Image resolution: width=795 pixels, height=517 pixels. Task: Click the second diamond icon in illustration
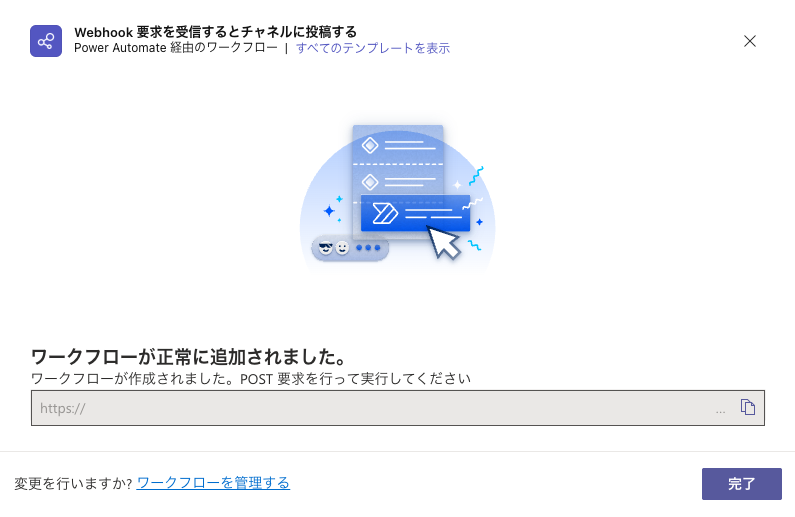click(370, 181)
